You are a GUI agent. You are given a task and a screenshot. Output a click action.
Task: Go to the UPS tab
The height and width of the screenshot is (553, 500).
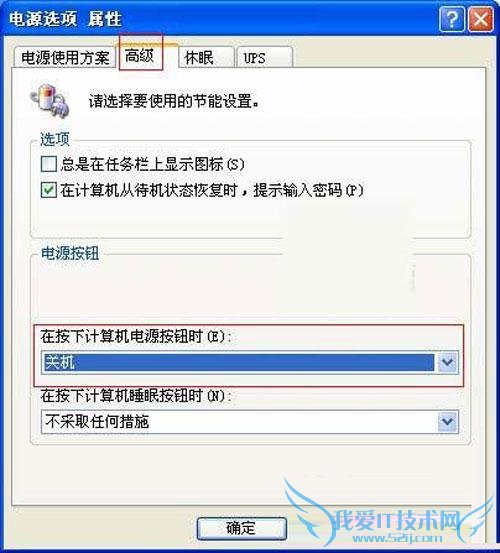click(x=264, y=57)
